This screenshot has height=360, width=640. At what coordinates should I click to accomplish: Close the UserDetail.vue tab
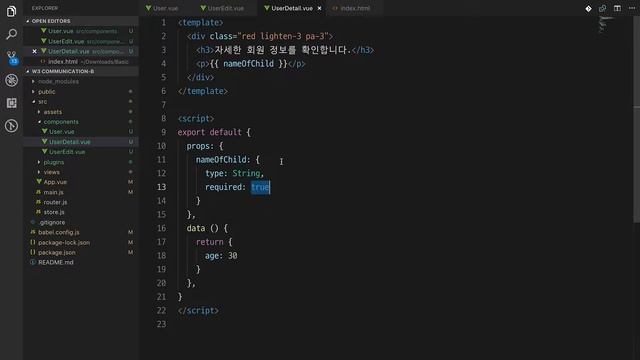point(319,8)
